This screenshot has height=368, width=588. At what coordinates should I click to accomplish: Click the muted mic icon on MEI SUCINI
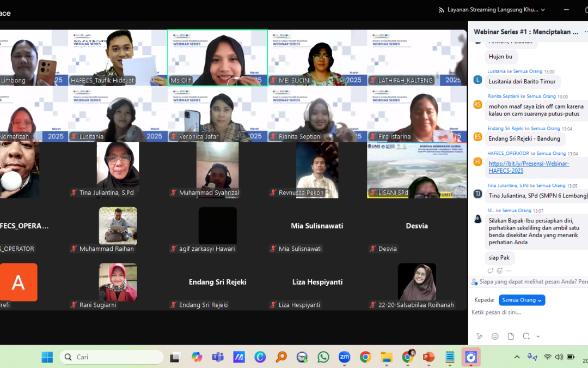273,80
